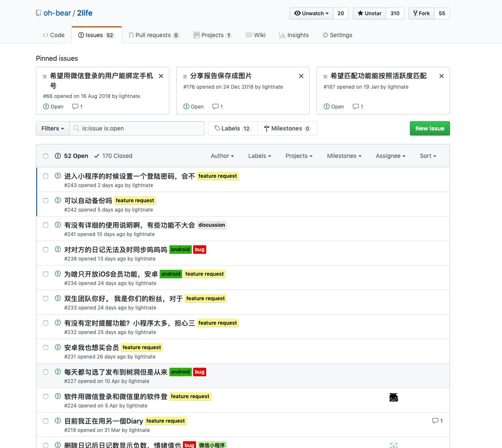Click the assignee avatar on issue #224
This screenshot has height=448, width=502.
[394, 397]
